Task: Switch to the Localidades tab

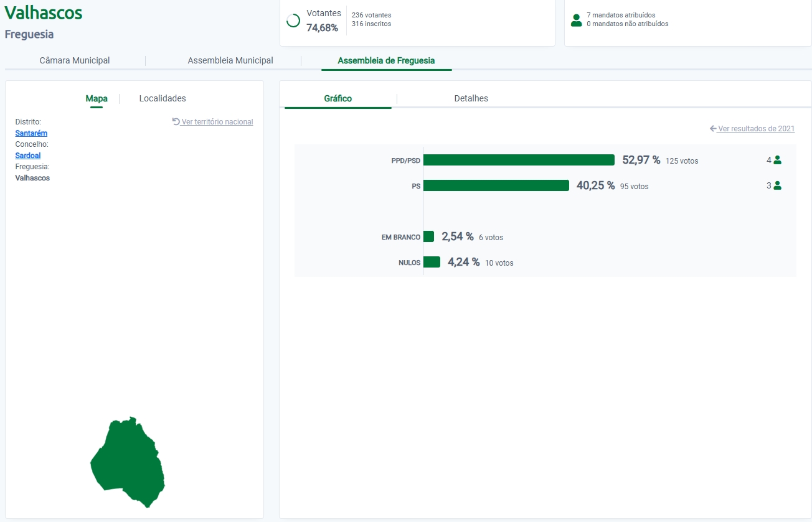Action: [163, 98]
